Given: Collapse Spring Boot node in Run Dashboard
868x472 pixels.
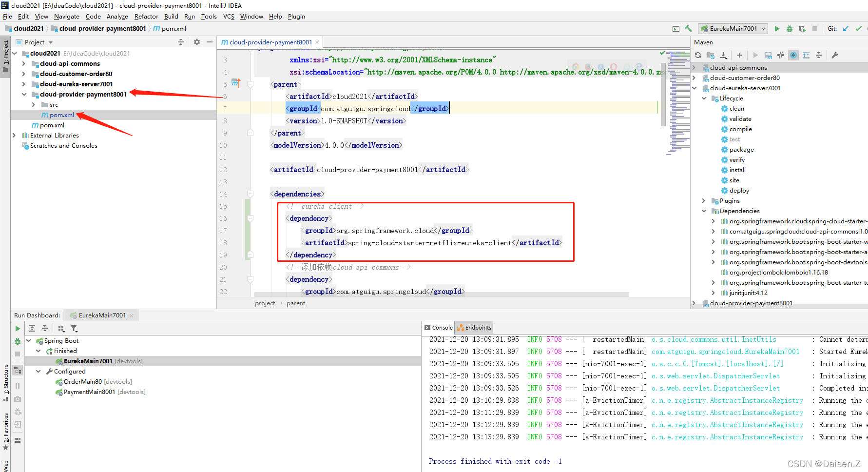Looking at the screenshot, I should click(28, 341).
